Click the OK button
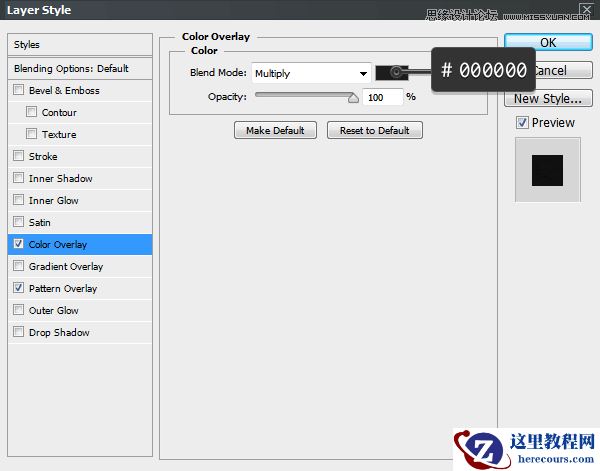 tap(548, 42)
